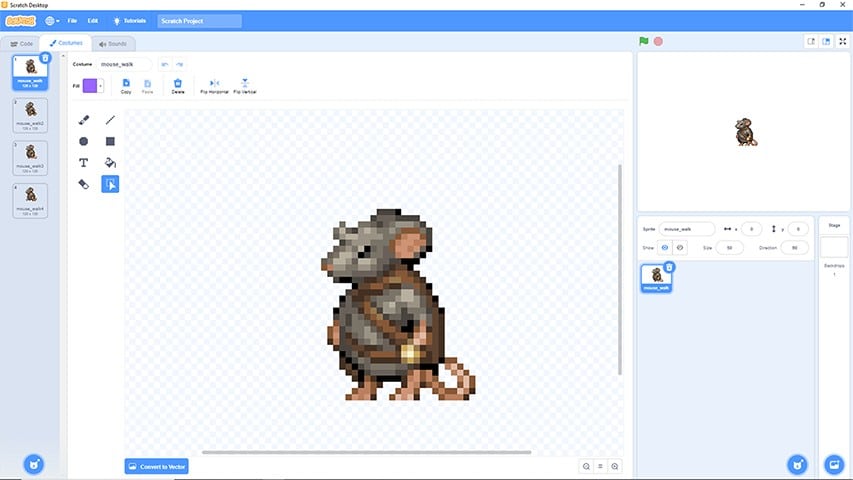Select the Brush tool
The image size is (853, 480).
coord(84,120)
